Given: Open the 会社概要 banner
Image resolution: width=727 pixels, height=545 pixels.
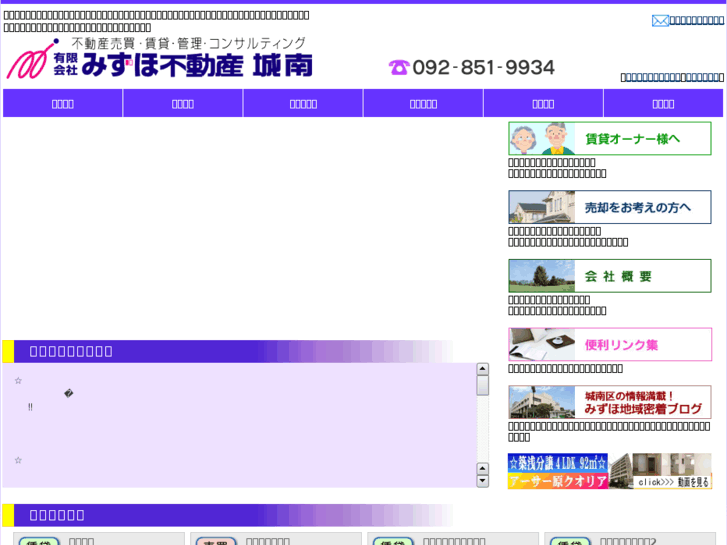Looking at the screenshot, I should coord(610,276).
